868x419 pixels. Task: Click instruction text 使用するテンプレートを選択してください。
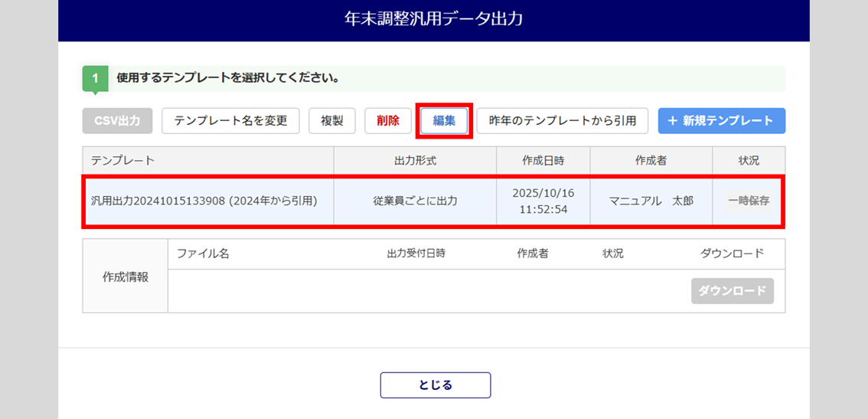(228, 78)
